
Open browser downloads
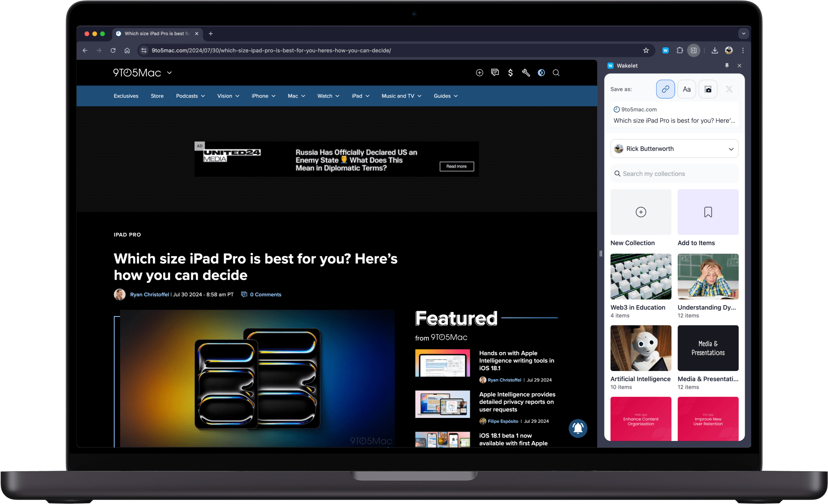pyautogui.click(x=714, y=51)
